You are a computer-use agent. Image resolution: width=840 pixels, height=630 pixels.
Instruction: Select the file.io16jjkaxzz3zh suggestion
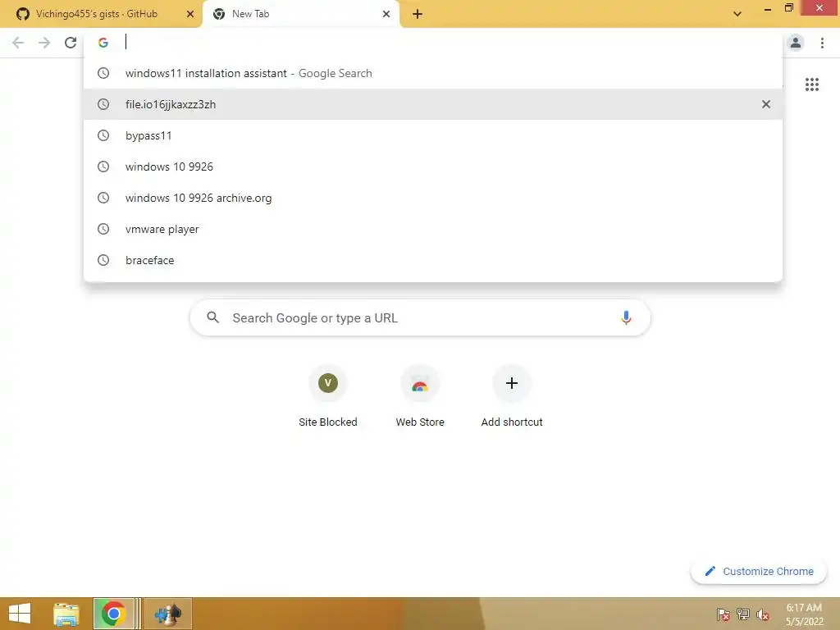click(433, 104)
